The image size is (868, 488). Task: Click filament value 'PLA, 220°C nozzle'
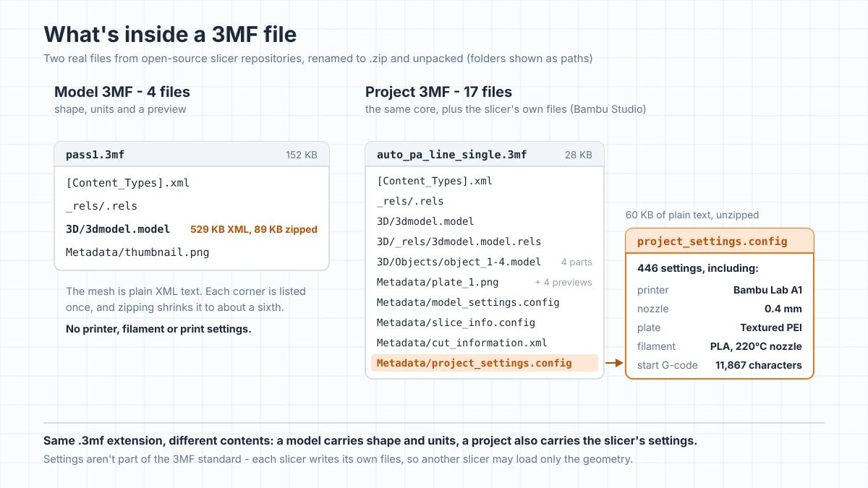(756, 346)
